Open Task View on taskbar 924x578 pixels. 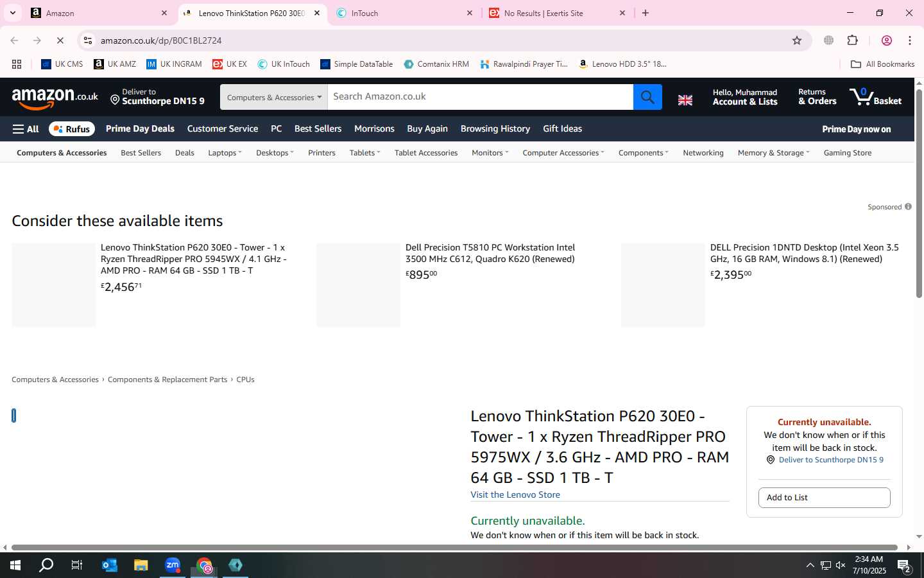tap(77, 565)
